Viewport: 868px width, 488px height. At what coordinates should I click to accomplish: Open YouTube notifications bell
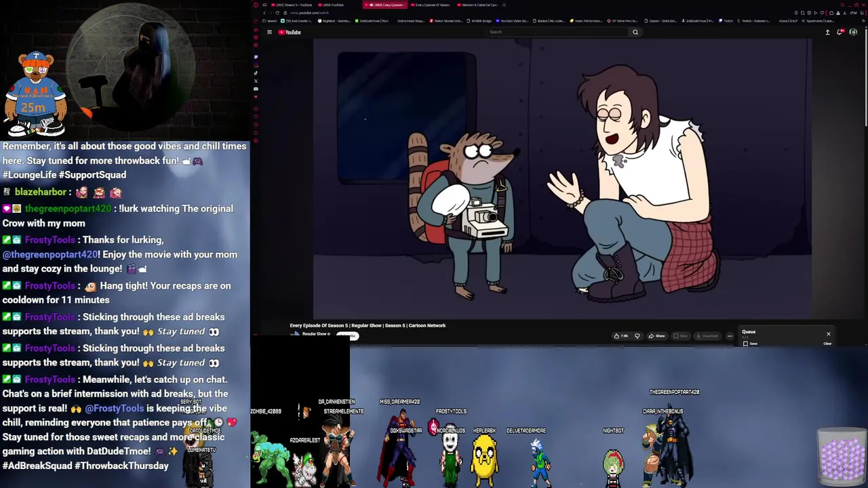coord(840,32)
